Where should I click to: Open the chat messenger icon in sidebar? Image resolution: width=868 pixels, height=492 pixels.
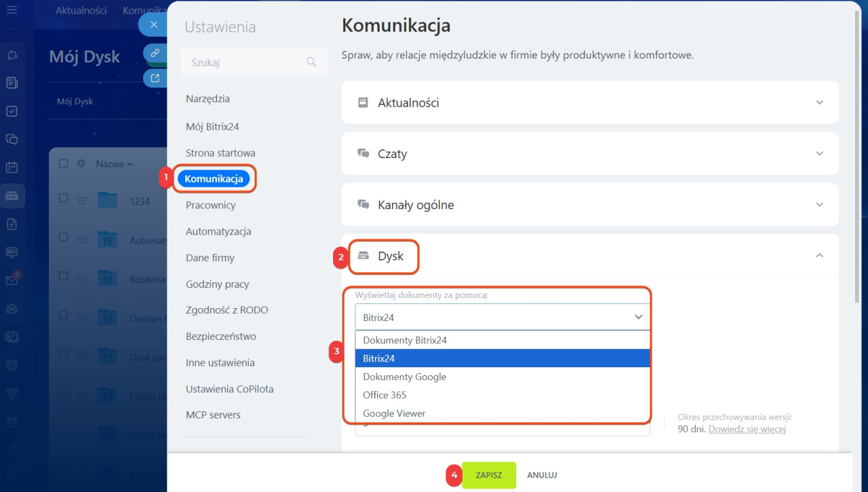click(x=12, y=139)
